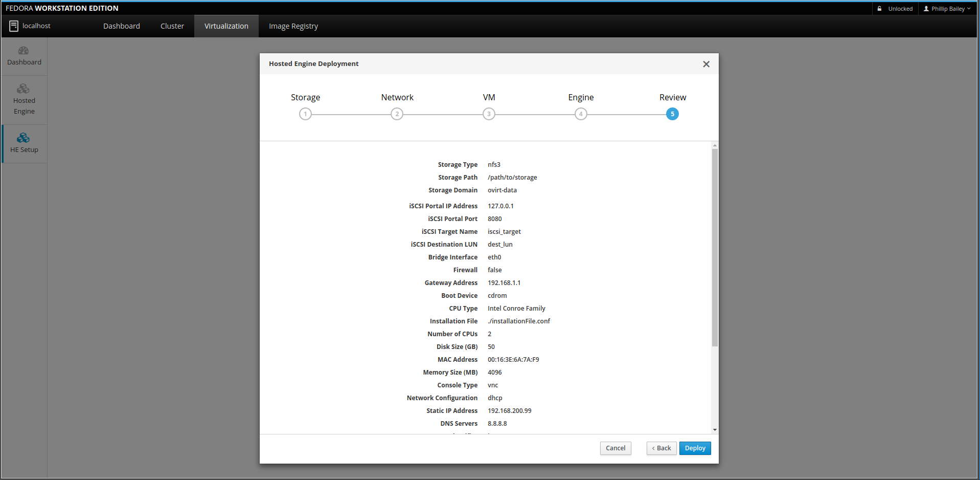The height and width of the screenshot is (480, 980).
Task: Go to wizard step 4 Engine circle
Action: point(581,114)
